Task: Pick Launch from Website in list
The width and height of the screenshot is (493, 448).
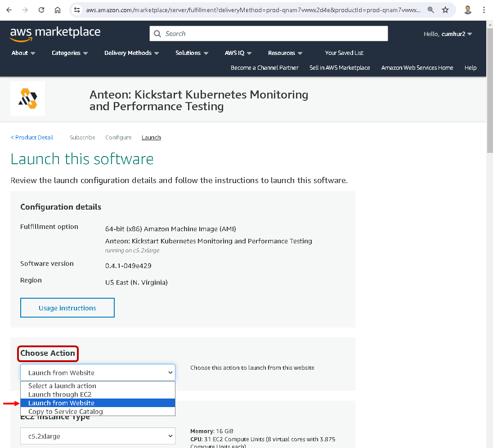Action: [61, 403]
